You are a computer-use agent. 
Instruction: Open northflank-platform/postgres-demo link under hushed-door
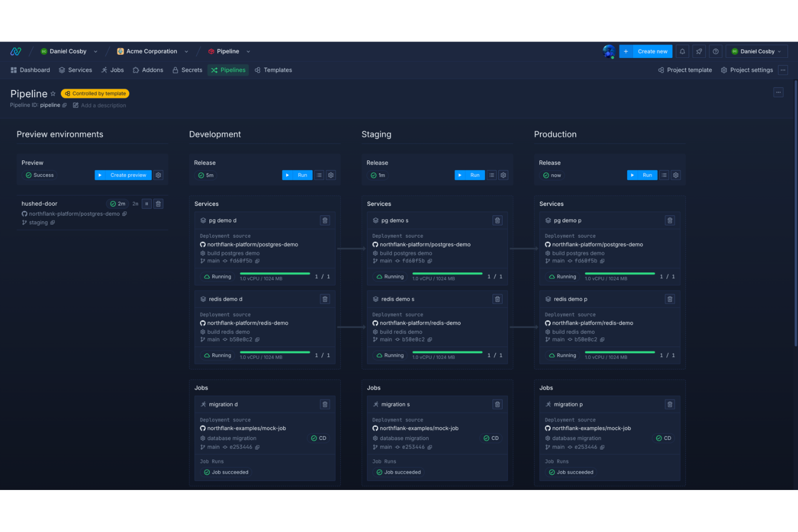74,214
